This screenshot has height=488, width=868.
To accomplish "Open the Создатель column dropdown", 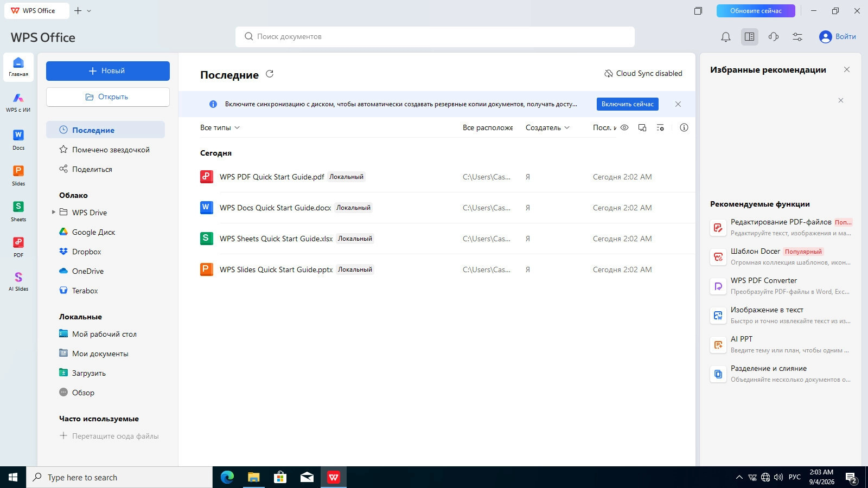I will (547, 127).
